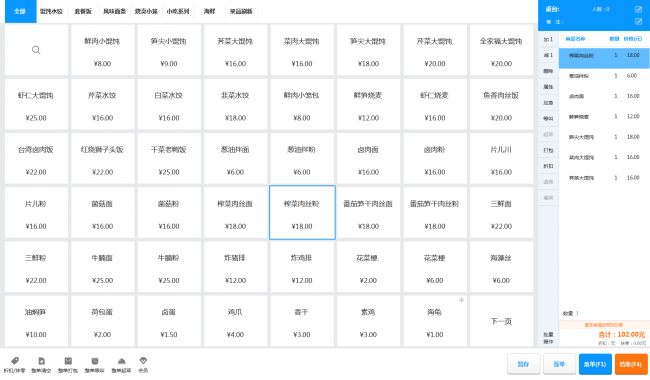The width and height of the screenshot is (650, 380).
Task: Edit the 备注 remark pencil icon
Action: coord(638,22)
